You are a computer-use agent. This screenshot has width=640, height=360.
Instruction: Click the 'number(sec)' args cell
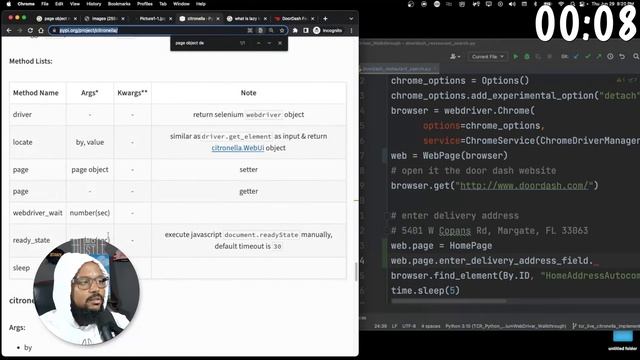coord(90,213)
